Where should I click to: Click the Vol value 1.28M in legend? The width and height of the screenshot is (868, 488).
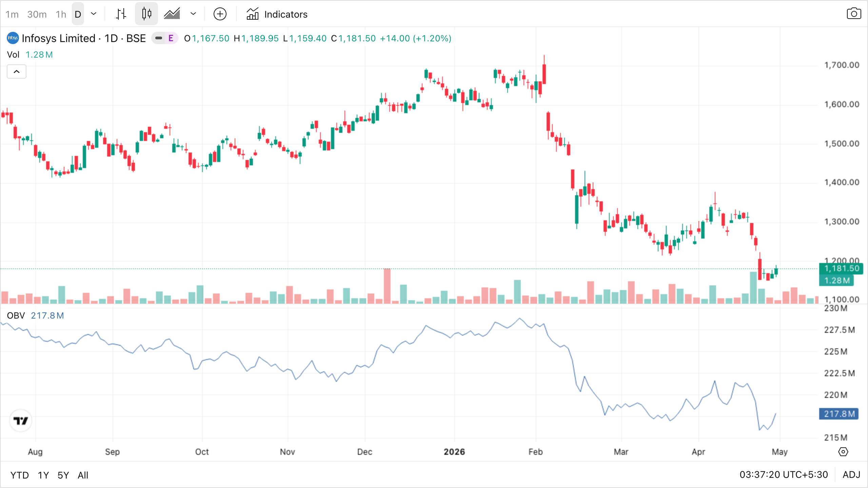[39, 55]
